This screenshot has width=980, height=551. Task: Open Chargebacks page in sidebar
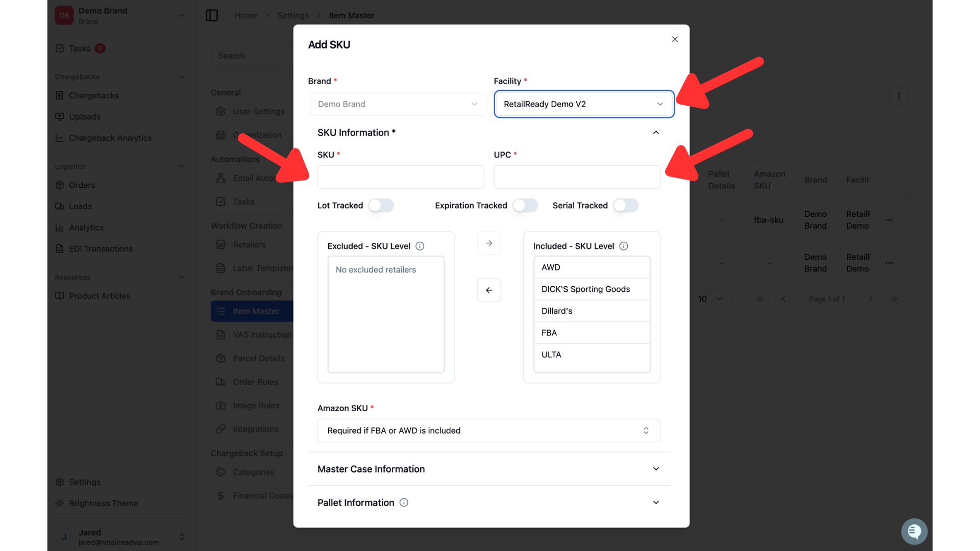(x=94, y=95)
